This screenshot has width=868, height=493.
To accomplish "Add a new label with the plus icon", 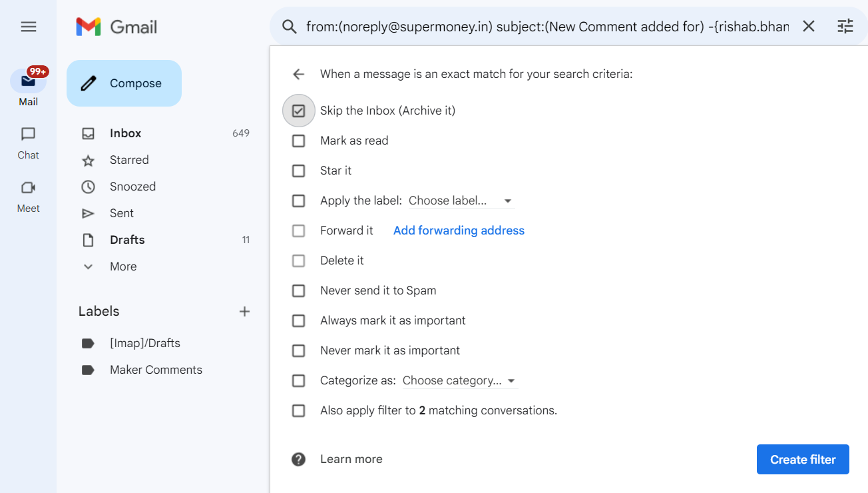I will tap(244, 310).
